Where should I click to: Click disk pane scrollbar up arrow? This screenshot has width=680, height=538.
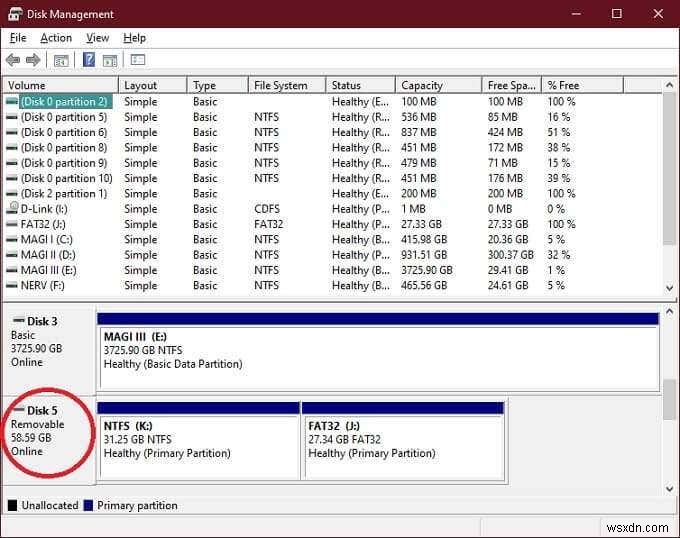coord(669,312)
